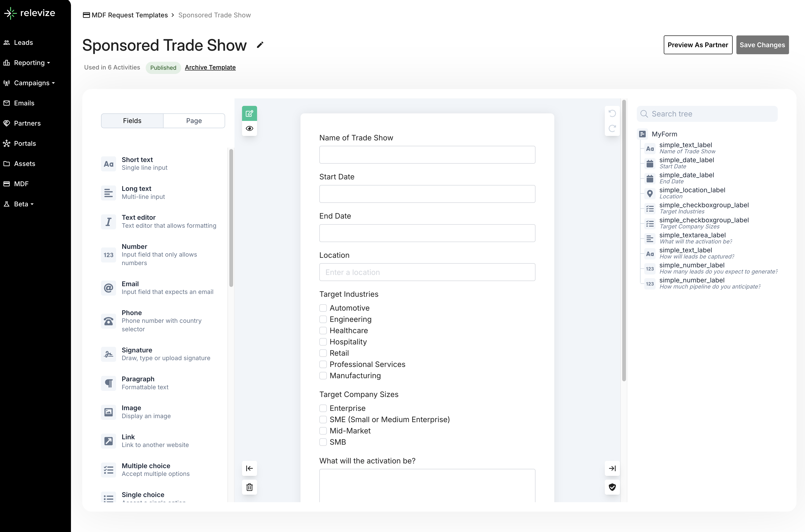Click the redo arrow icon
This screenshot has height=532, width=805.
pyautogui.click(x=612, y=129)
